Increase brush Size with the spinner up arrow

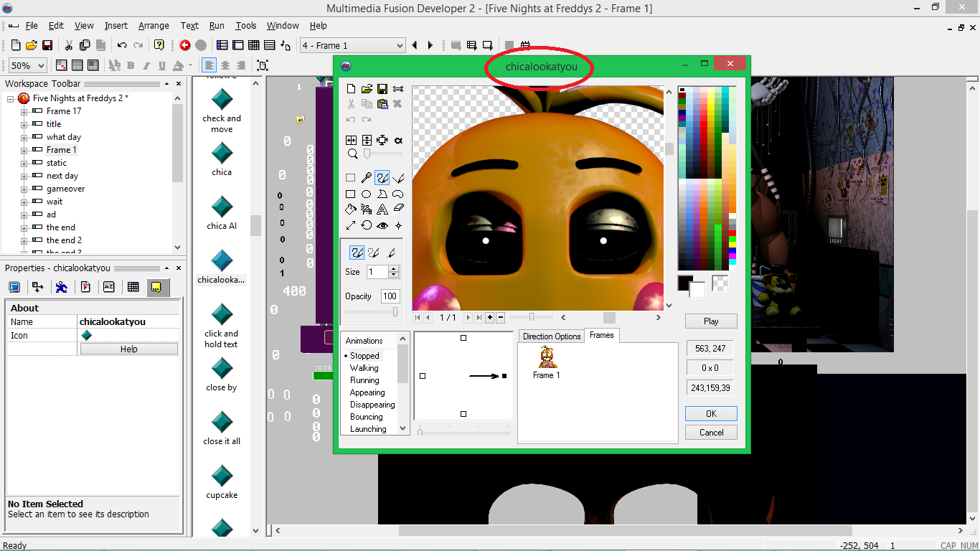coord(393,269)
